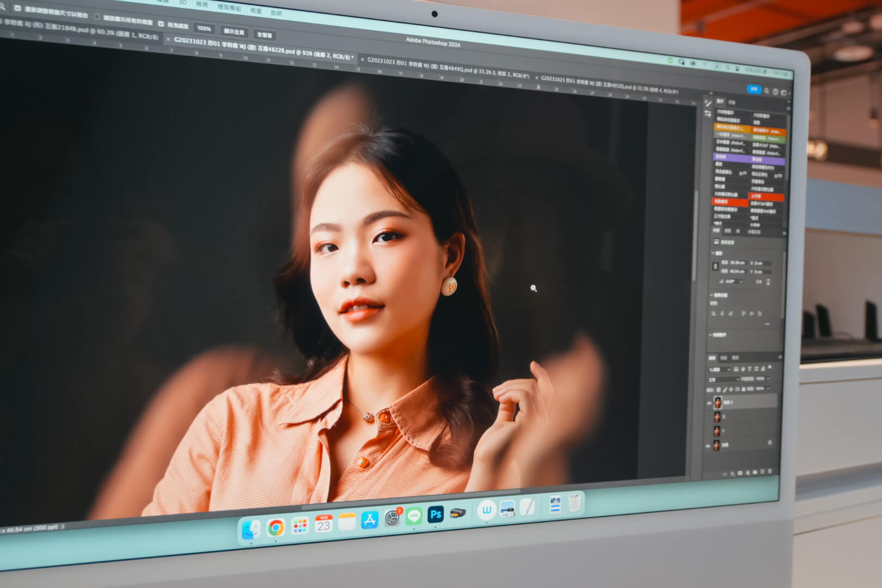Click the blue Share button

(754, 89)
